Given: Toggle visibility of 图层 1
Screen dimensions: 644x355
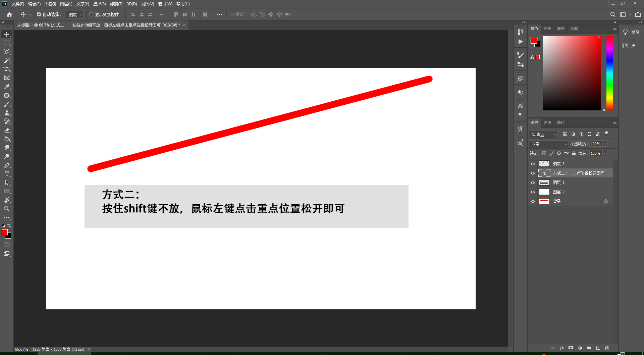Looking at the screenshot, I should tap(533, 183).
